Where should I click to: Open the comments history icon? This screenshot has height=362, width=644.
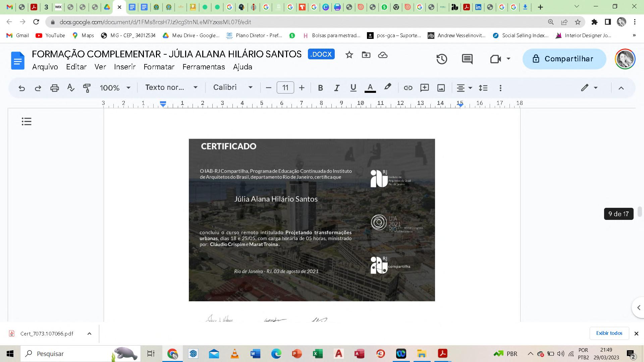pyautogui.click(x=467, y=59)
